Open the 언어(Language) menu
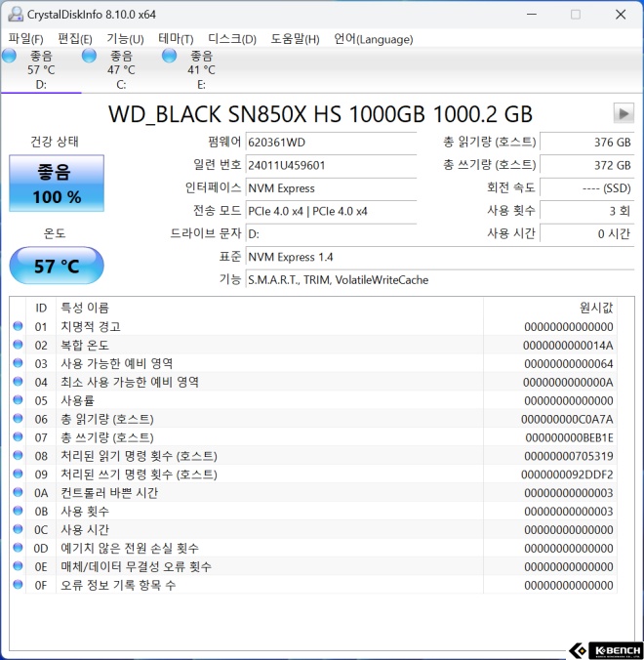 point(373,39)
